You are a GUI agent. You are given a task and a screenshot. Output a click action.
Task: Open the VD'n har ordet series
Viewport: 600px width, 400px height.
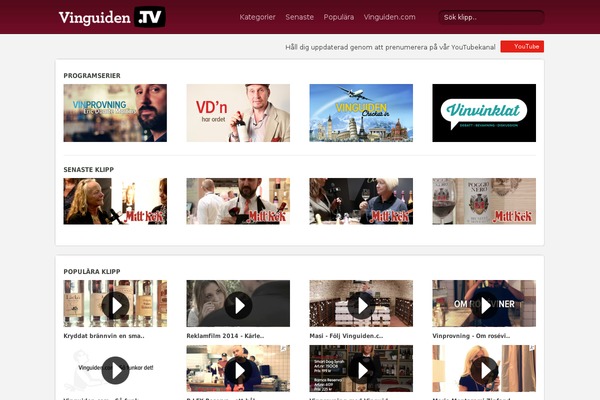click(238, 113)
